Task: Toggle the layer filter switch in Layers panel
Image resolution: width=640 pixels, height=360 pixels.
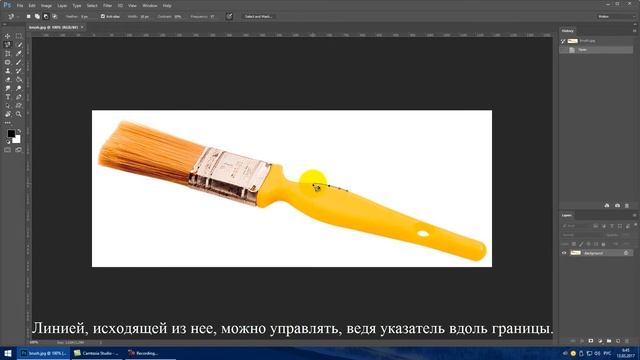Action: [636, 225]
